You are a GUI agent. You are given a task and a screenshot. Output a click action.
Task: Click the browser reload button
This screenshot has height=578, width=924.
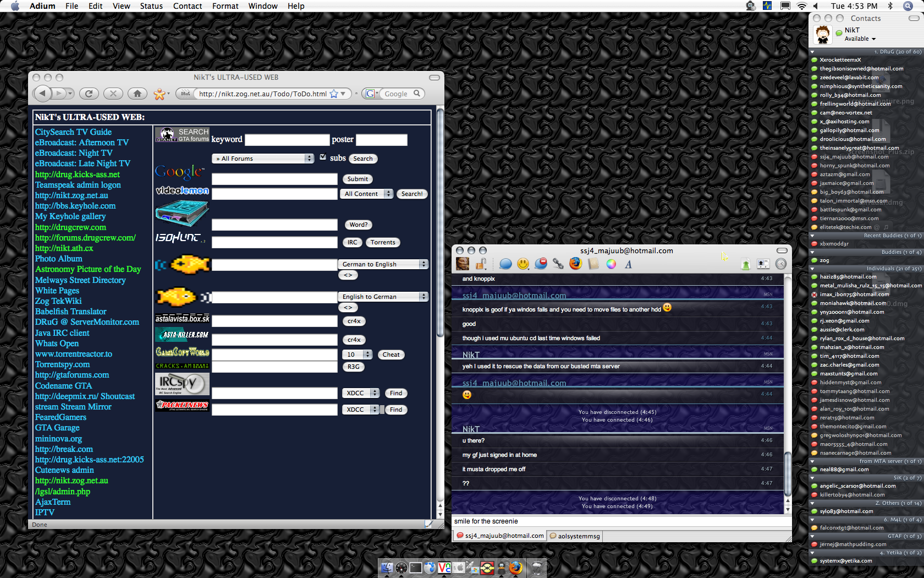point(89,94)
